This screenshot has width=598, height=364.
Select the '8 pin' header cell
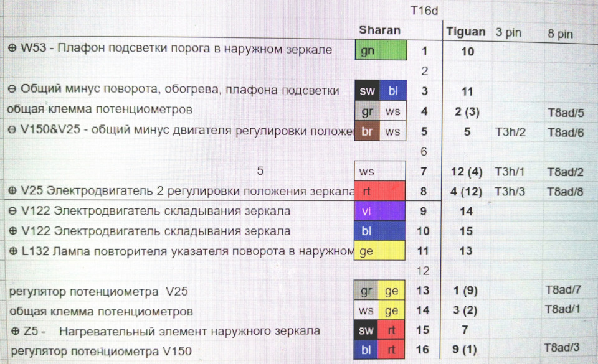[x=560, y=34]
